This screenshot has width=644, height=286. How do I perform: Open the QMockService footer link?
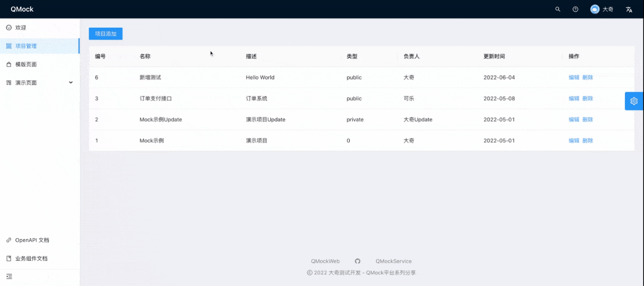(393, 261)
